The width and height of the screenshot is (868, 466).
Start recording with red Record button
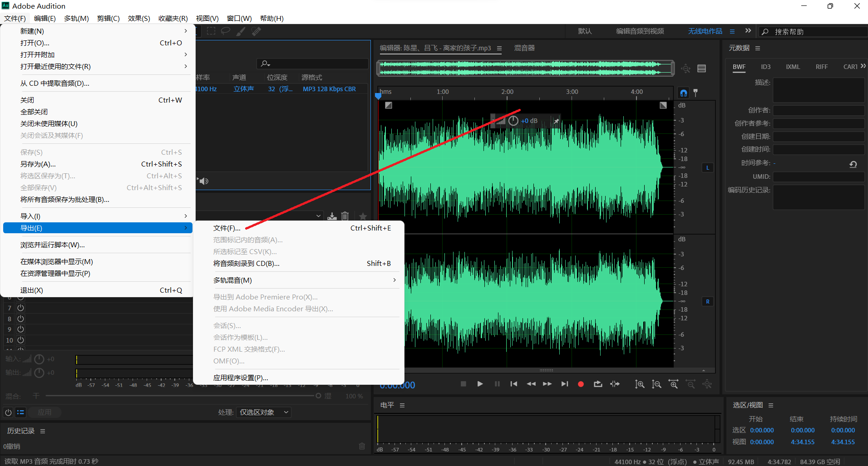581,384
